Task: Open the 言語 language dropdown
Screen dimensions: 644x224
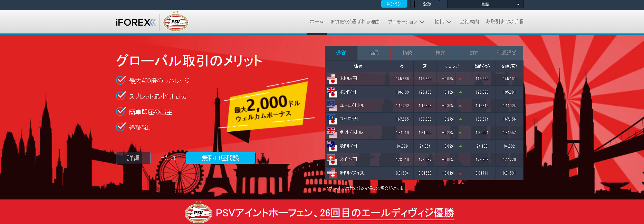Action: (x=485, y=4)
